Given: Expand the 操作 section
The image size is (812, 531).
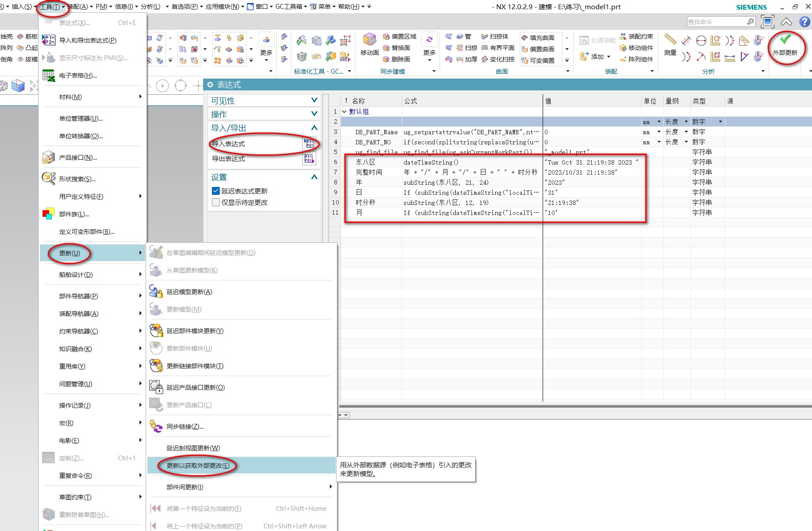Looking at the screenshot, I should point(314,114).
